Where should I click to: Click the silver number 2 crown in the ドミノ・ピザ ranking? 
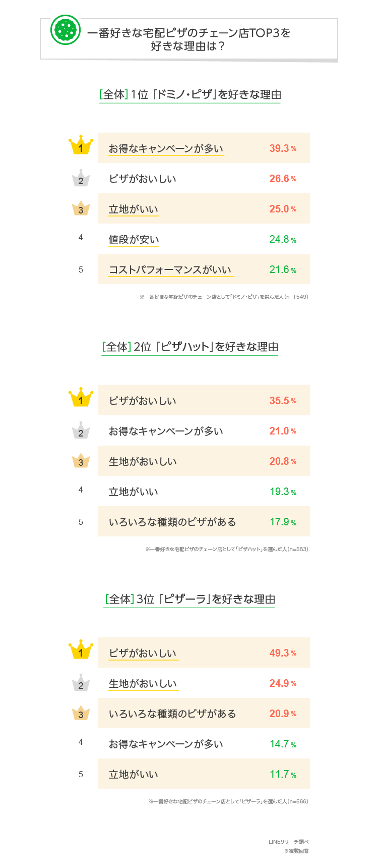click(x=81, y=179)
